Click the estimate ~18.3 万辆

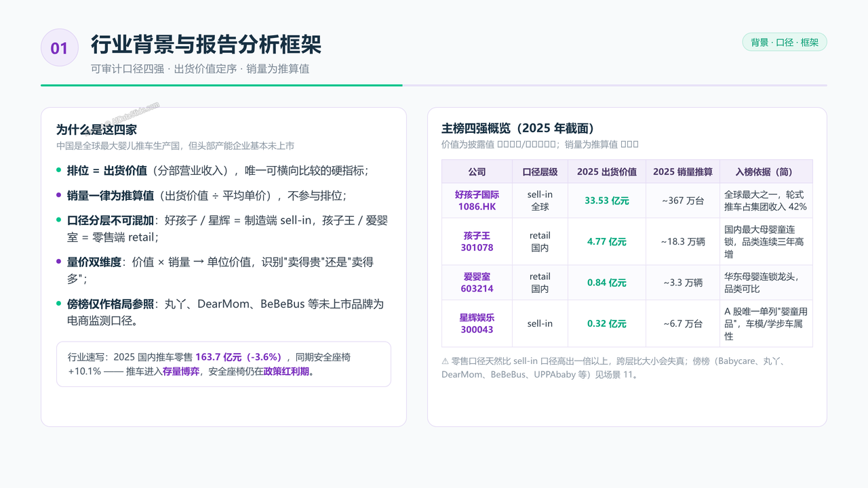pos(683,241)
